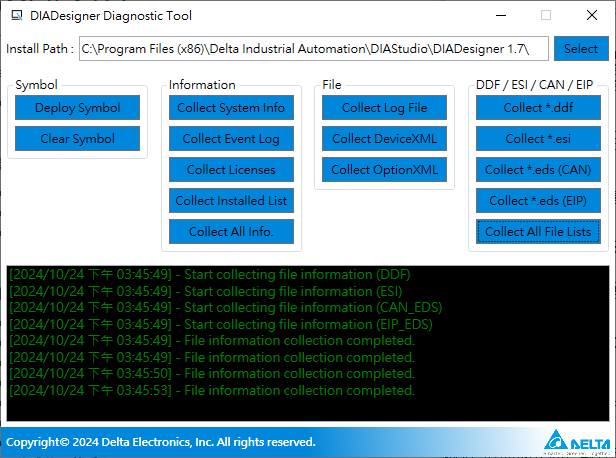The image size is (616, 458).
Task: Click the Select button for install path
Action: (581, 49)
